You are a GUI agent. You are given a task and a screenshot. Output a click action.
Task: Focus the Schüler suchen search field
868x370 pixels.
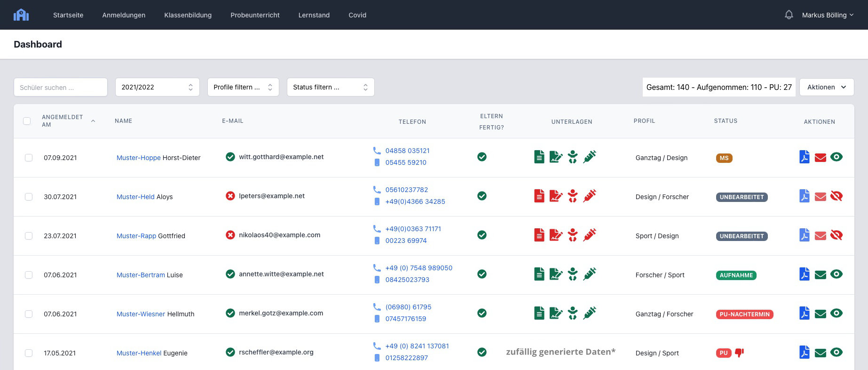[61, 87]
